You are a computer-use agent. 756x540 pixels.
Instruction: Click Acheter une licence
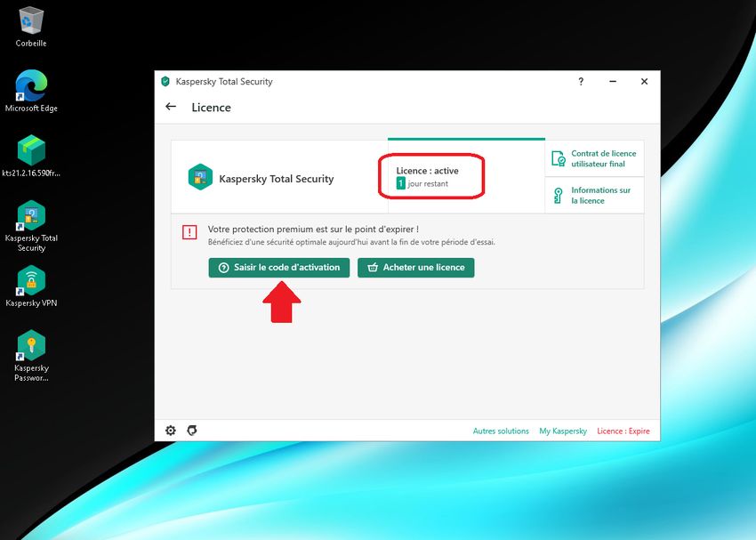click(x=415, y=268)
